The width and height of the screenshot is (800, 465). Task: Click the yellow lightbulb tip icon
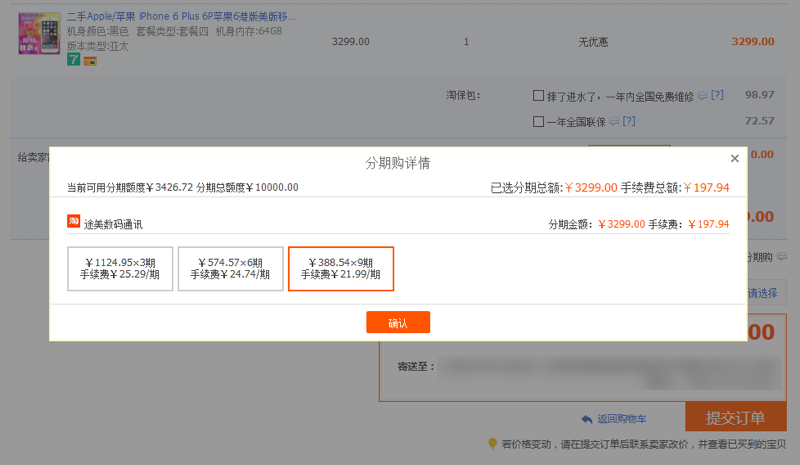click(492, 443)
